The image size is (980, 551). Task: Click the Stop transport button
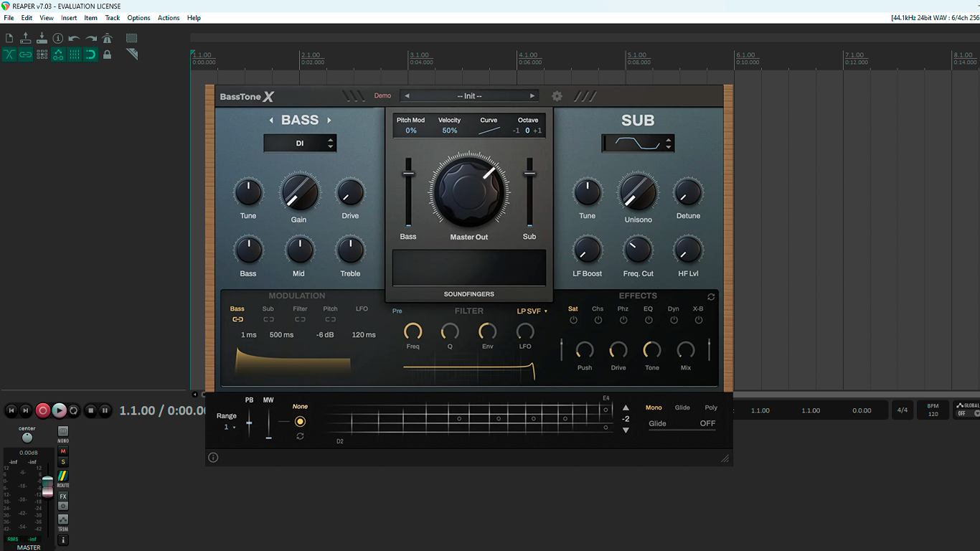(x=90, y=411)
